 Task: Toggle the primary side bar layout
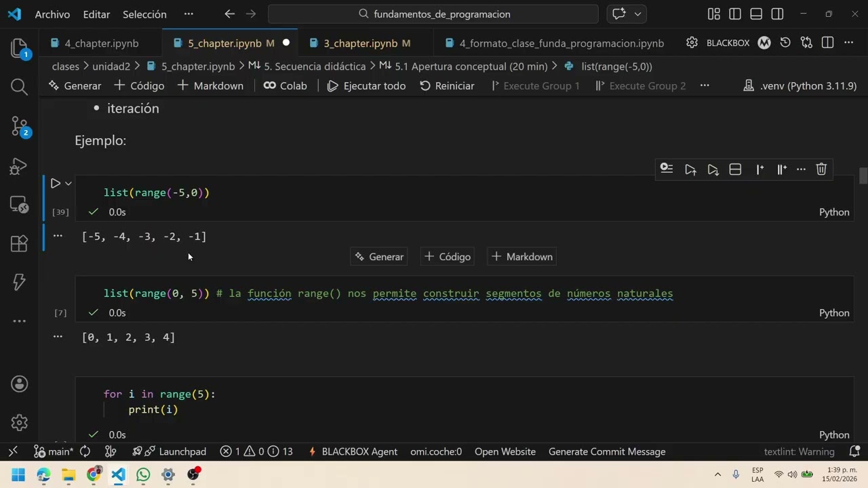[x=735, y=14]
